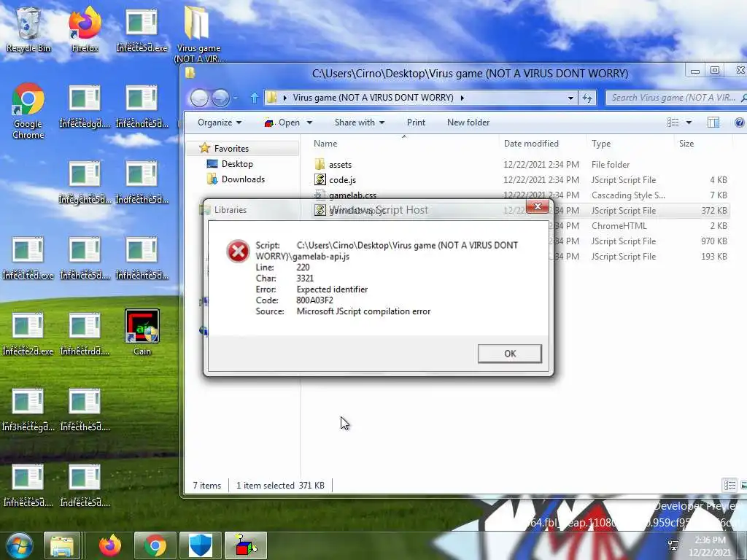Close the Windows Script Host error dialog
Image resolution: width=747 pixels, height=560 pixels.
538,206
